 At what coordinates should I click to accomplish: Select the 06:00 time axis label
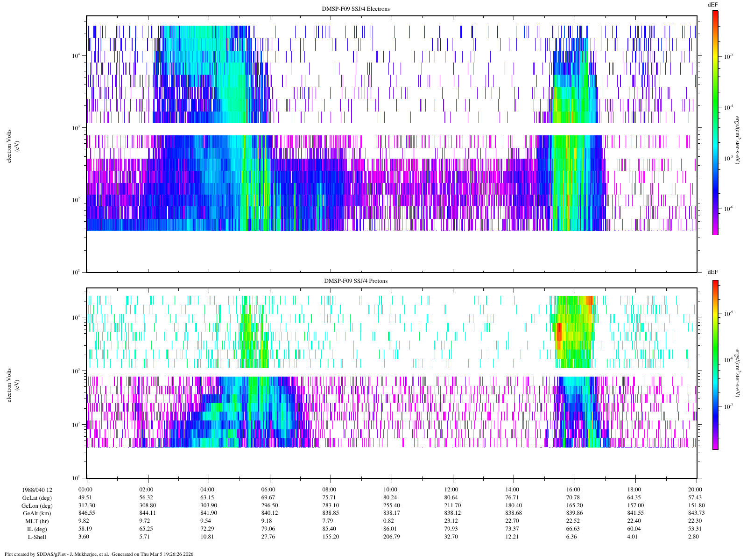pyautogui.click(x=268, y=490)
